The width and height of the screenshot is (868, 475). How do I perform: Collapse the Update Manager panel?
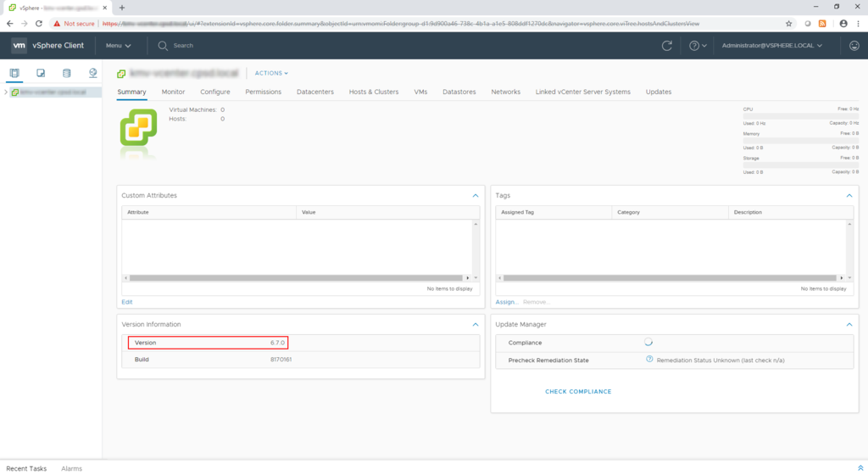[x=849, y=324]
